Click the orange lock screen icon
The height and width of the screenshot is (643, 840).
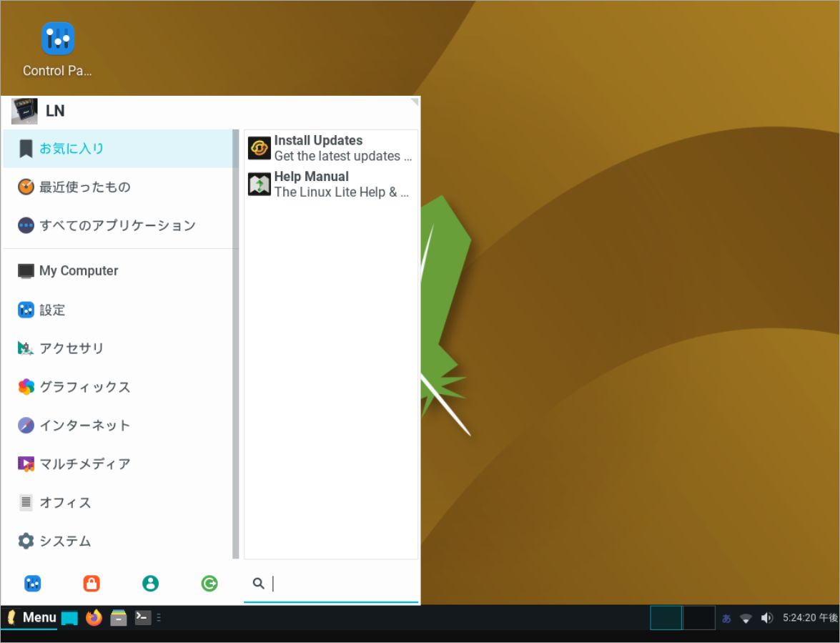(92, 583)
